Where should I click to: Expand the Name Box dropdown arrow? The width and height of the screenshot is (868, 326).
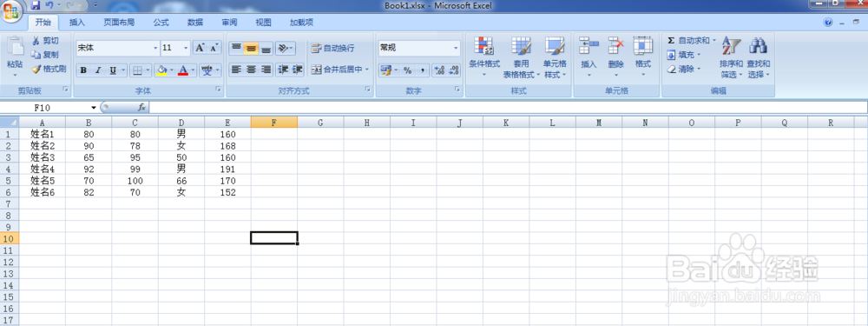pyautogui.click(x=94, y=107)
